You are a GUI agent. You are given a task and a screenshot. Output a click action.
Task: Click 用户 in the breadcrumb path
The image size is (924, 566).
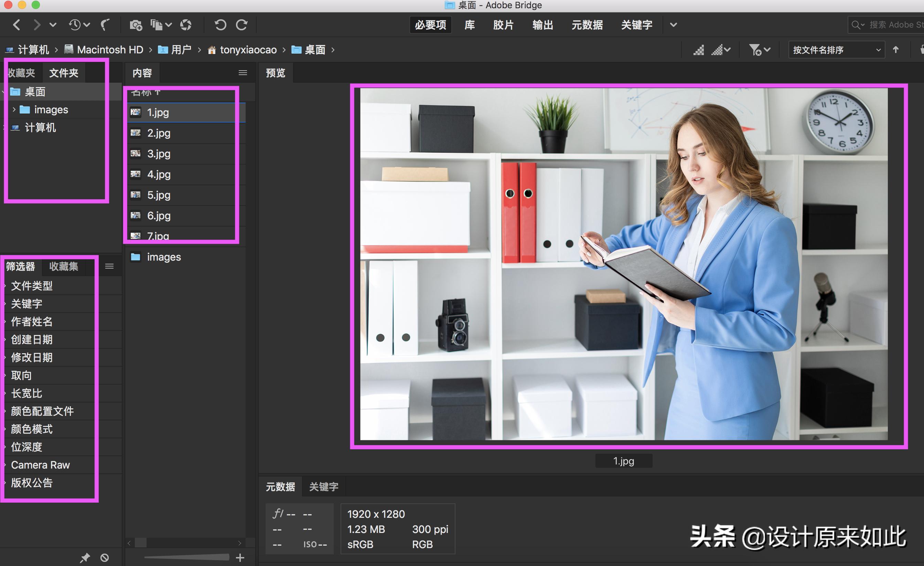[181, 50]
